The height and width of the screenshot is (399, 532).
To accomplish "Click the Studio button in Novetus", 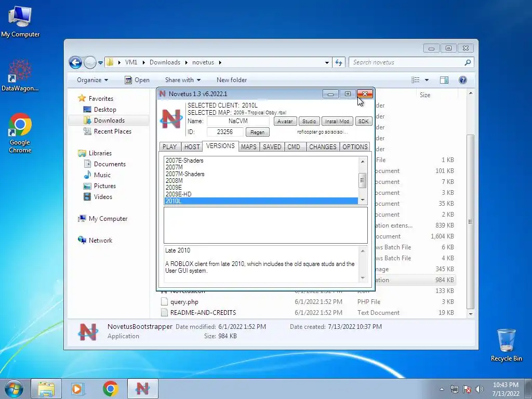I will 309,122.
